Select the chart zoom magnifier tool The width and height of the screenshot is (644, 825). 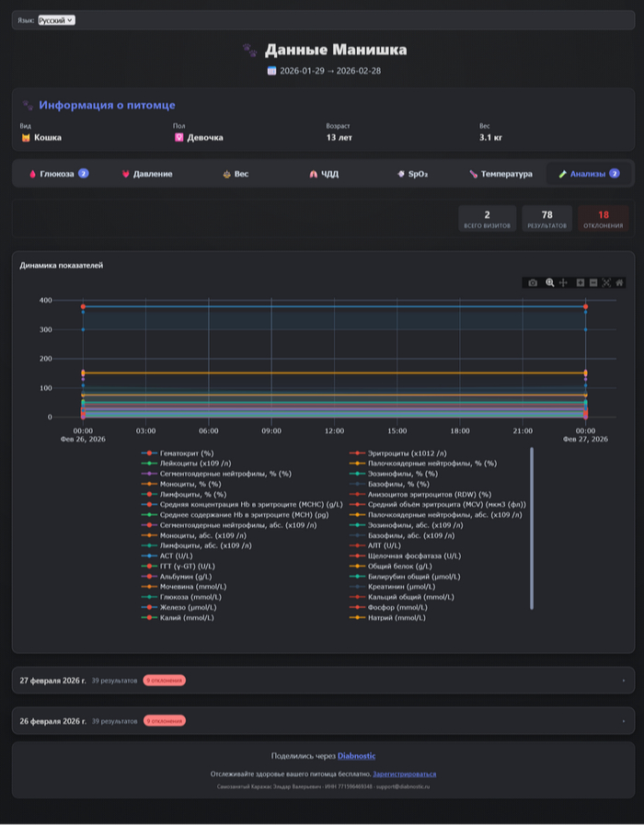pos(549,282)
